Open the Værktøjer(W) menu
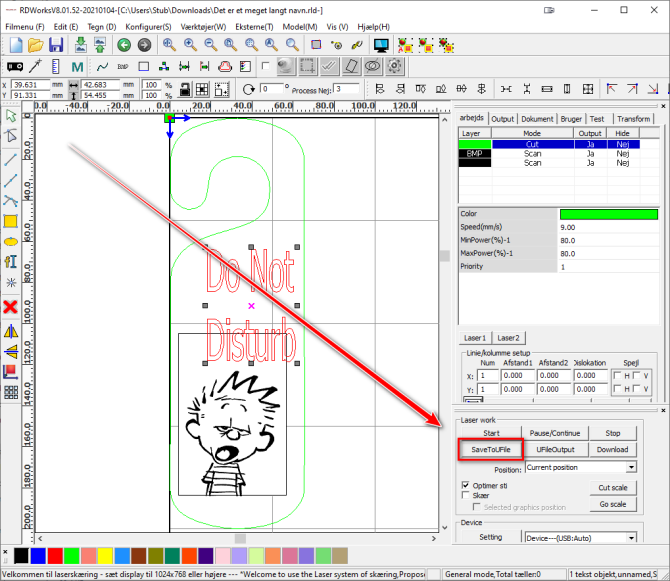 click(203, 27)
